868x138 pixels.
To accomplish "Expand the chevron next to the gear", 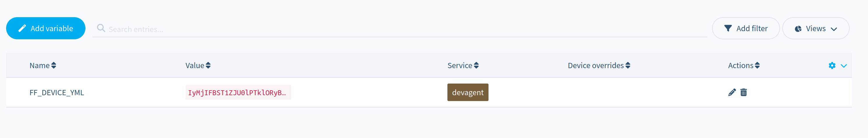I will coord(844,66).
